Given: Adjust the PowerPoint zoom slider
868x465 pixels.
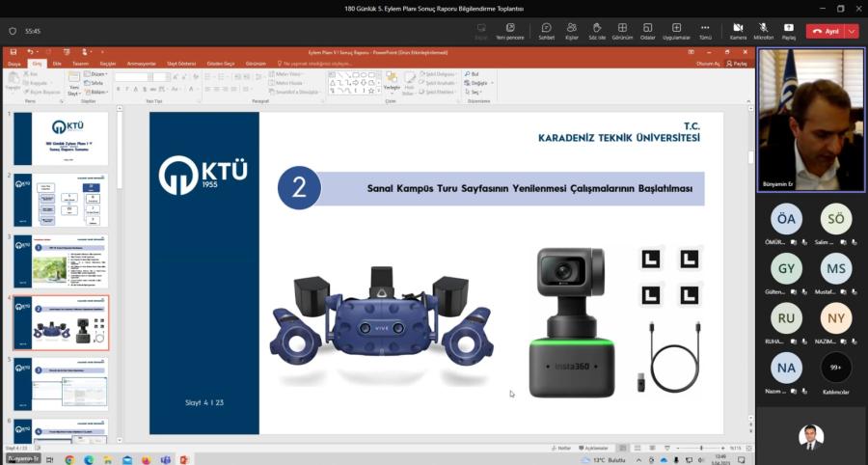Looking at the screenshot, I should [700, 448].
